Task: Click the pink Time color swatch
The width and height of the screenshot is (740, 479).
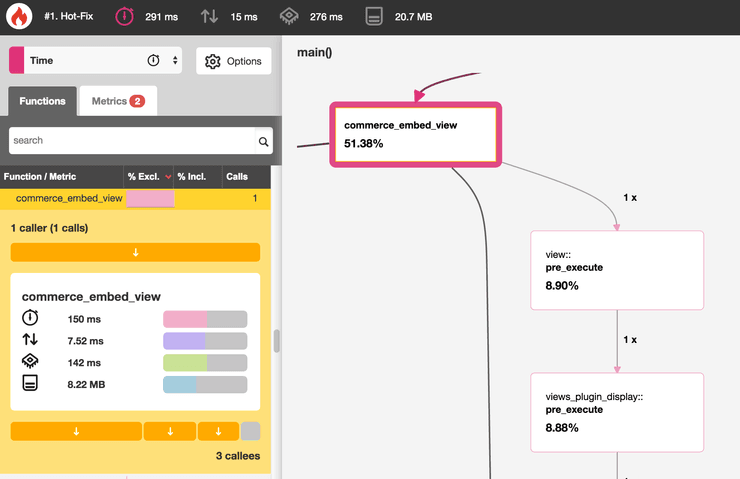Action: pyautogui.click(x=17, y=60)
